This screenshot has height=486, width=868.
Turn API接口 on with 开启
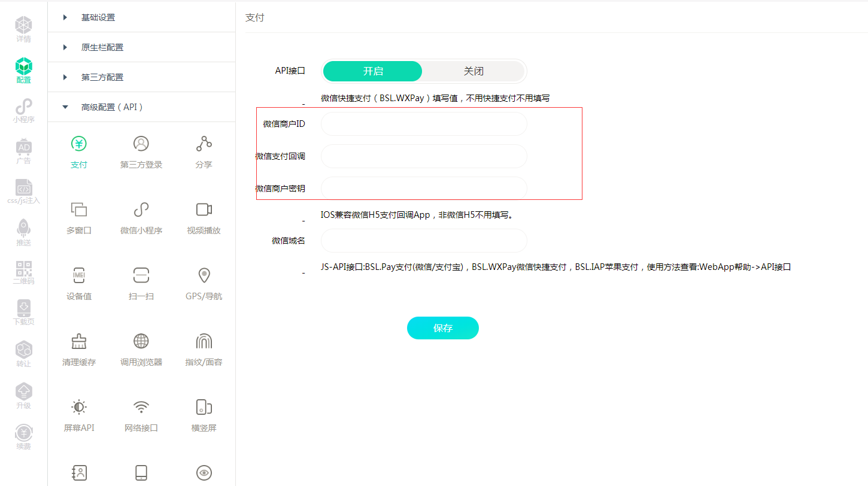372,71
